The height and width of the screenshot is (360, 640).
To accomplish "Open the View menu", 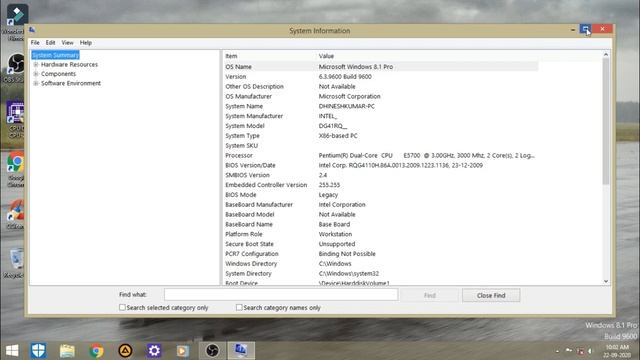I will [x=67, y=42].
